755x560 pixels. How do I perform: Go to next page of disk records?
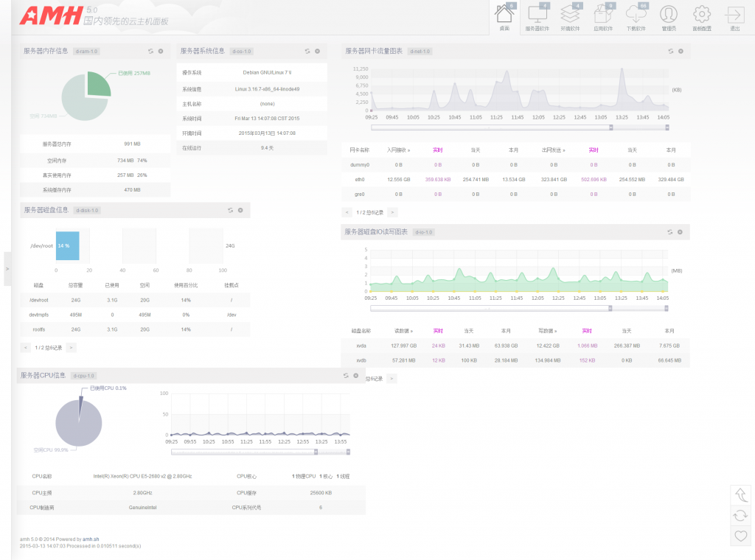click(72, 347)
